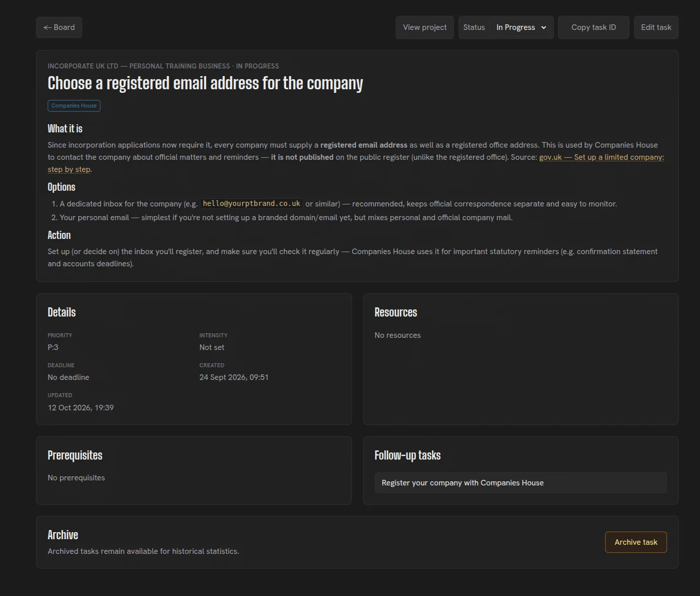The width and height of the screenshot is (700, 596).
Task: Click the Archive task button
Action: [x=636, y=542]
